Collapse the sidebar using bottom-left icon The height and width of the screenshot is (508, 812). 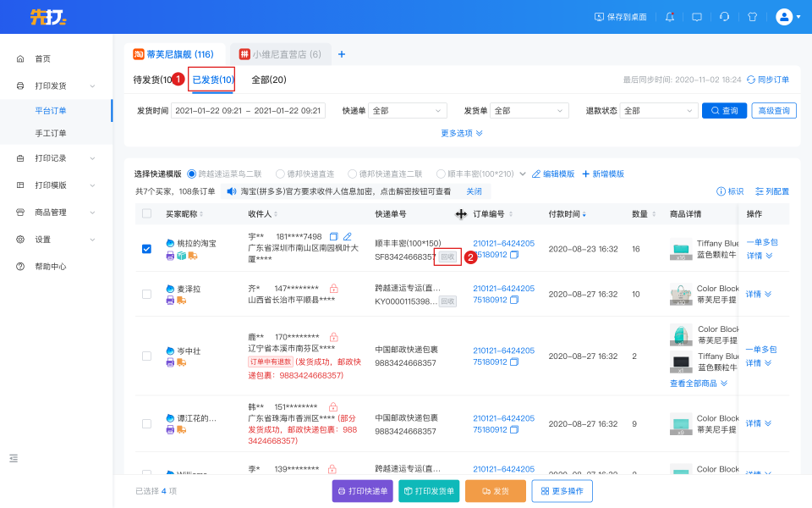(x=14, y=458)
